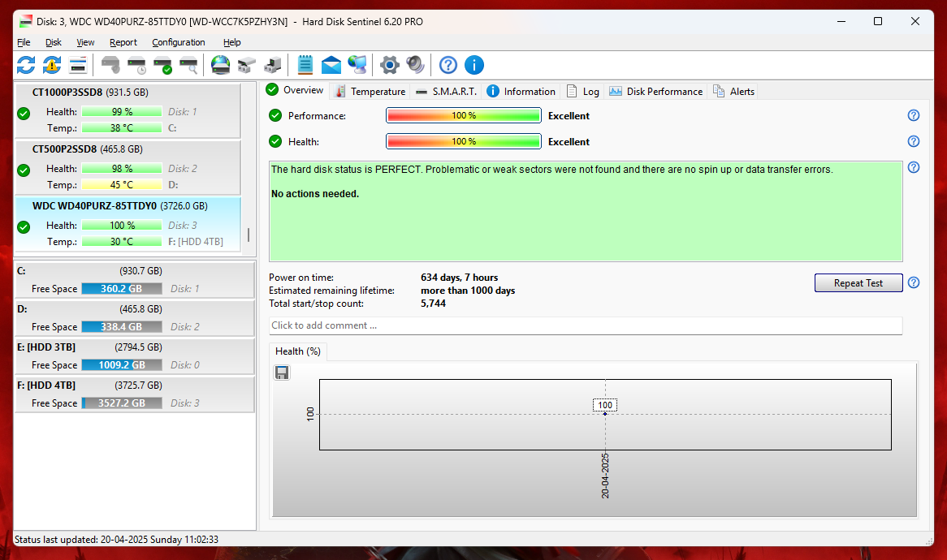
Task: Click the Health percentage gradient bar
Action: click(x=463, y=142)
